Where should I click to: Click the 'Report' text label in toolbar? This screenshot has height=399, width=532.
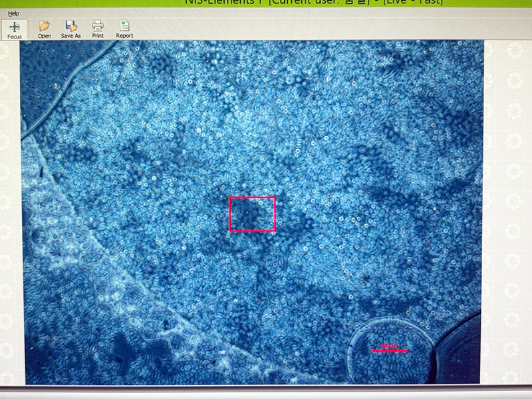coord(124,36)
